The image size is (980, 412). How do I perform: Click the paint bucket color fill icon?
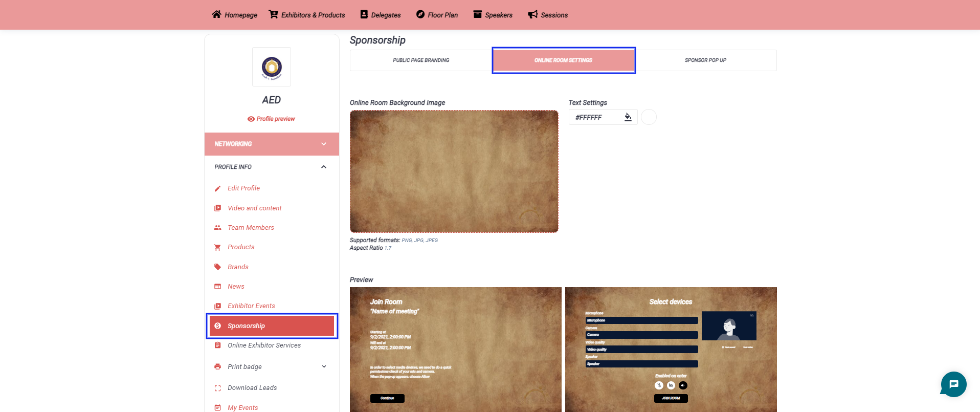point(628,117)
